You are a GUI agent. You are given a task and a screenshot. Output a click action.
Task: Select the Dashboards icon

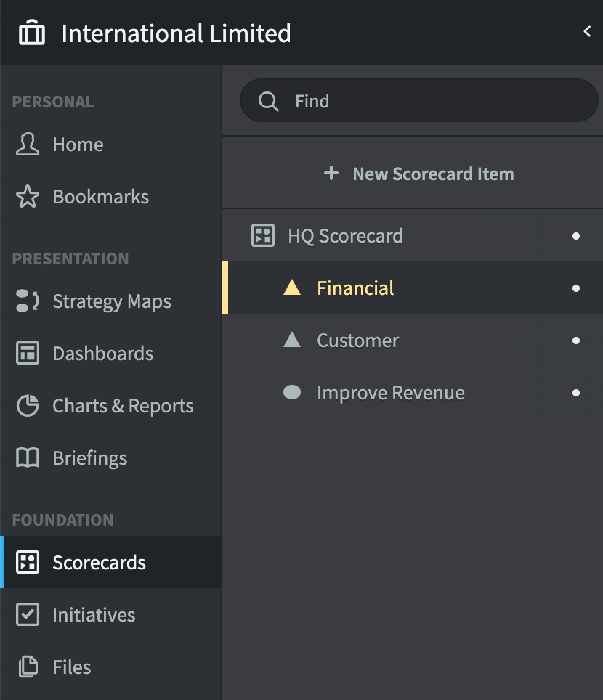coord(27,353)
